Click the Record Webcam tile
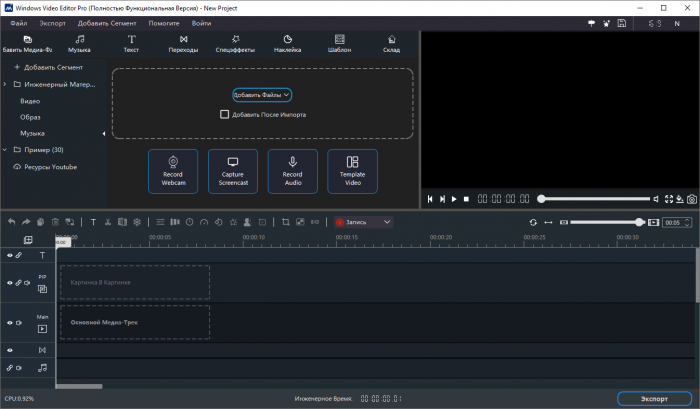The width and height of the screenshot is (700, 409). point(173,171)
